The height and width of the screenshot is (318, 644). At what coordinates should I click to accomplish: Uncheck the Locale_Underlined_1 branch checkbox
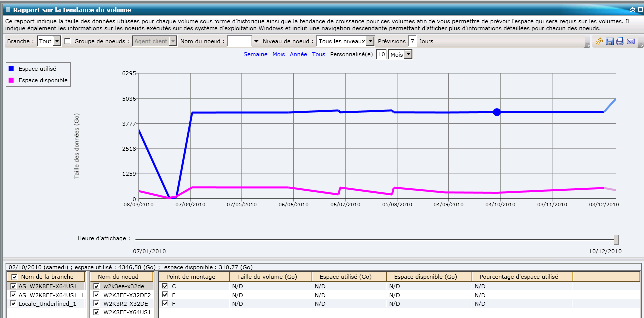point(14,303)
